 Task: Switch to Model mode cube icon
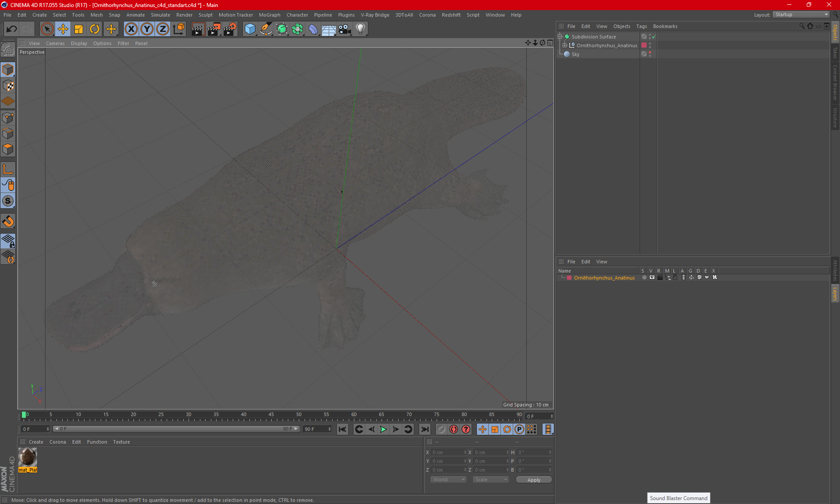tap(8, 70)
